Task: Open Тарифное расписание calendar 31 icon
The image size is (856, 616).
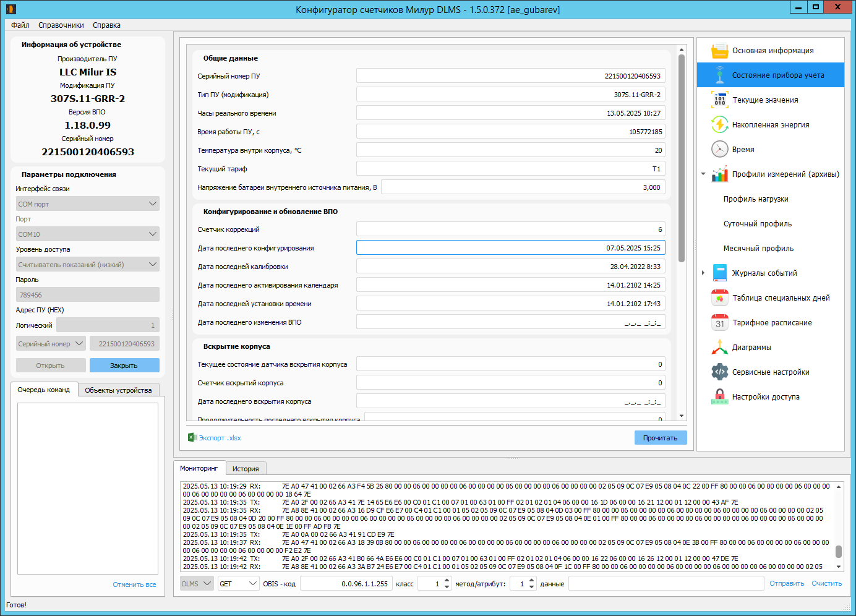Action: (719, 323)
